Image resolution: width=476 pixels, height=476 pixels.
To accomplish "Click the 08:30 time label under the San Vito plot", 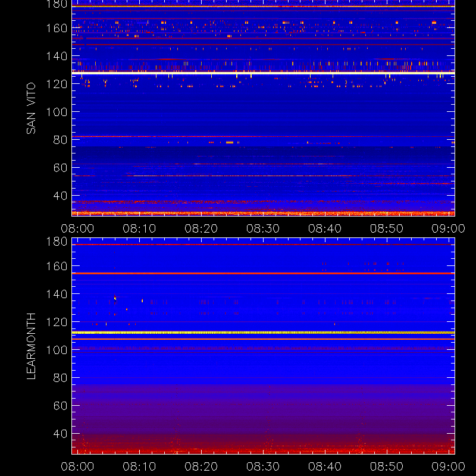I will pos(263,228).
